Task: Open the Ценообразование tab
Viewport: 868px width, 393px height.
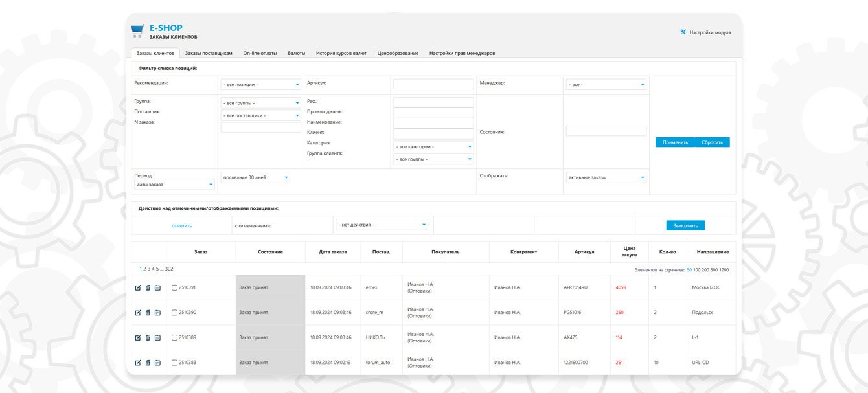Action: [398, 53]
